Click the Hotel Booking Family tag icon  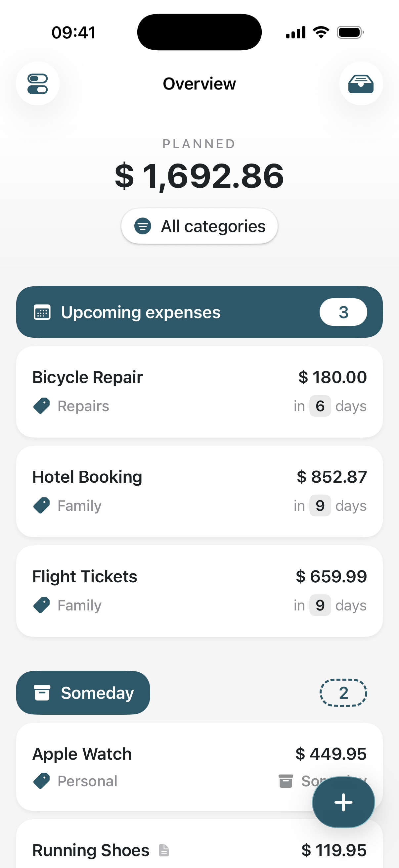pyautogui.click(x=42, y=506)
